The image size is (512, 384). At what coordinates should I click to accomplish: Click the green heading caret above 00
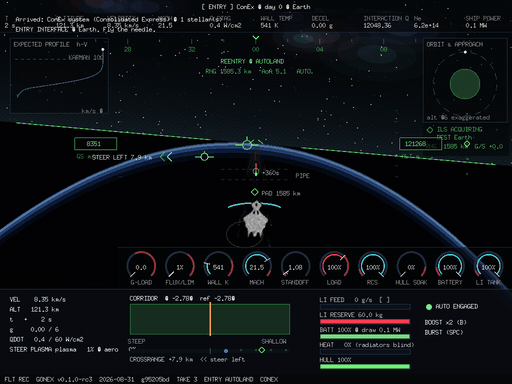(x=256, y=38)
